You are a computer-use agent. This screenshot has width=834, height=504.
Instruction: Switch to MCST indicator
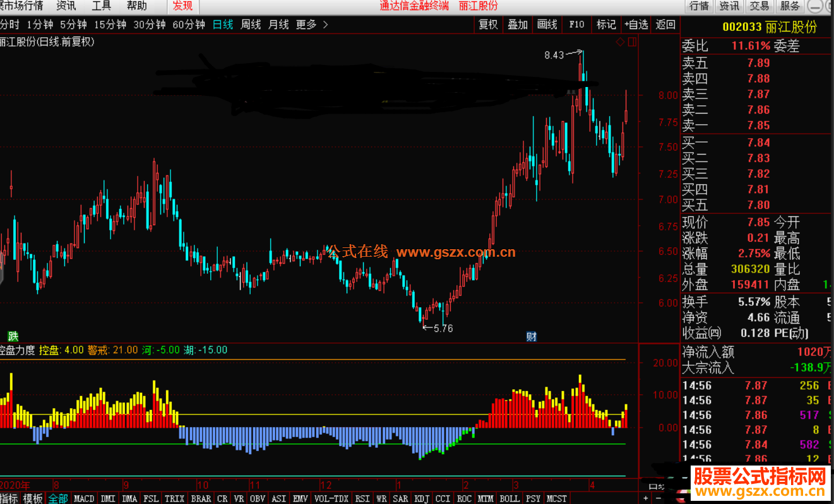557,498
